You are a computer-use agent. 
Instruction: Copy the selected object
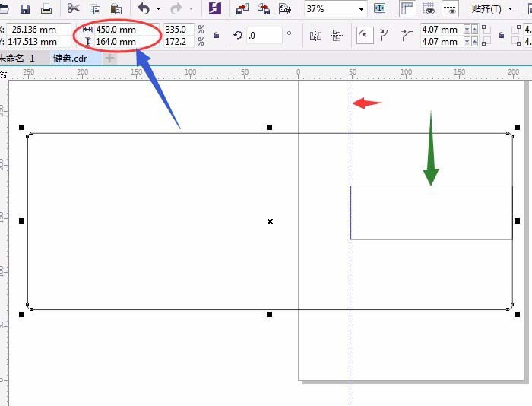click(x=95, y=9)
